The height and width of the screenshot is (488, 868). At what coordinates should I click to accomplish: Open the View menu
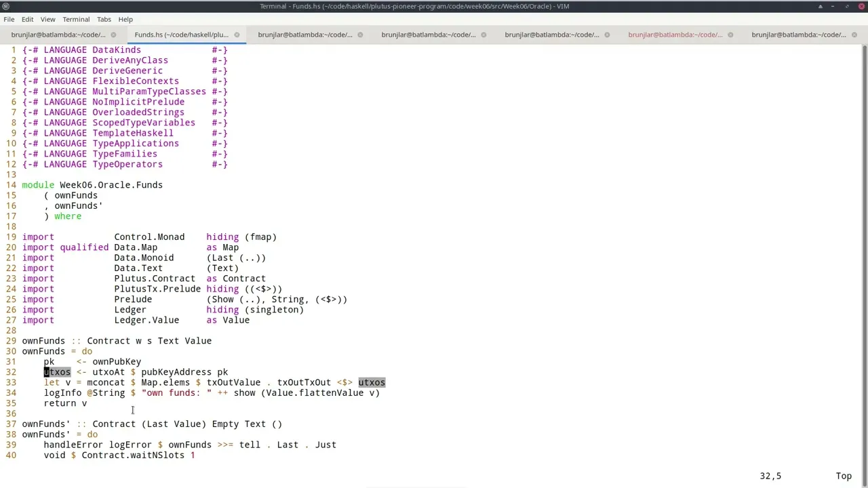click(47, 19)
